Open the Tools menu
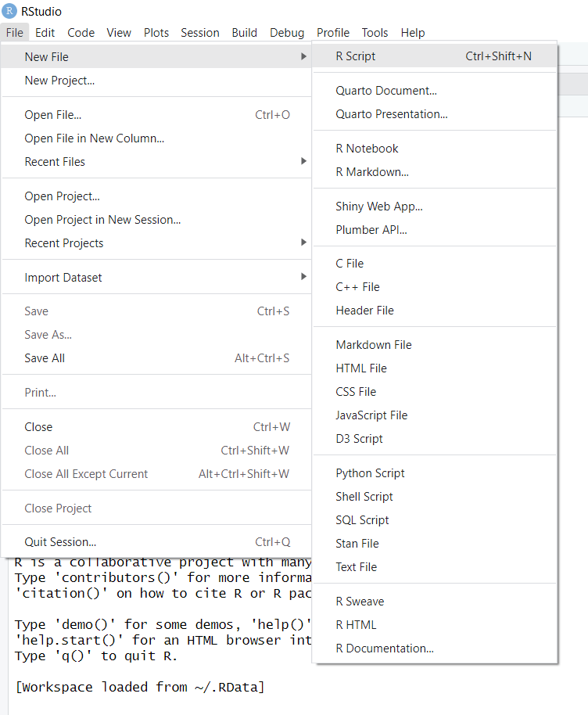 point(375,33)
